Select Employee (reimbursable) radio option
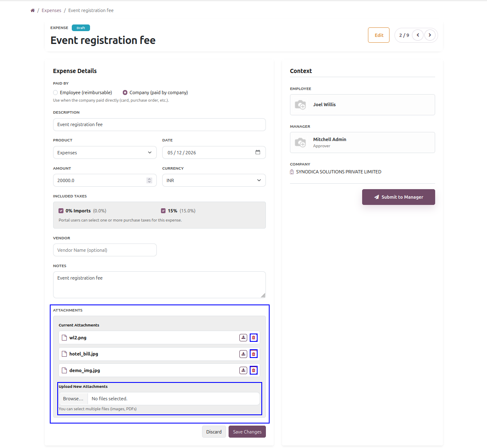This screenshot has width=487, height=448. click(55, 93)
